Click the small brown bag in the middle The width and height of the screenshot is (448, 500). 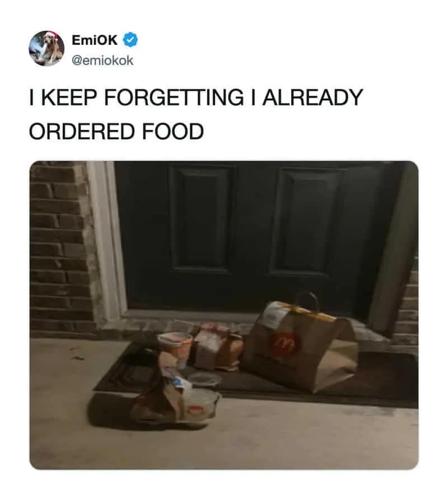pyautogui.click(x=218, y=348)
